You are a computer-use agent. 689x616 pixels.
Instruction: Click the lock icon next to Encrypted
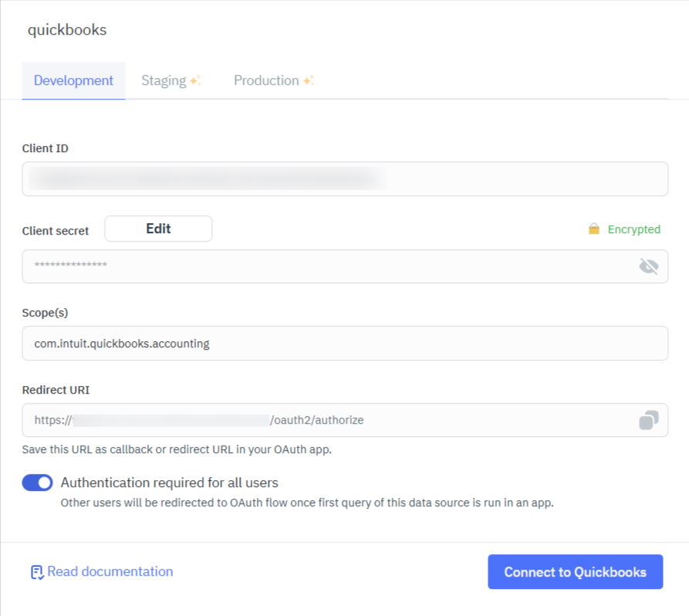click(593, 229)
